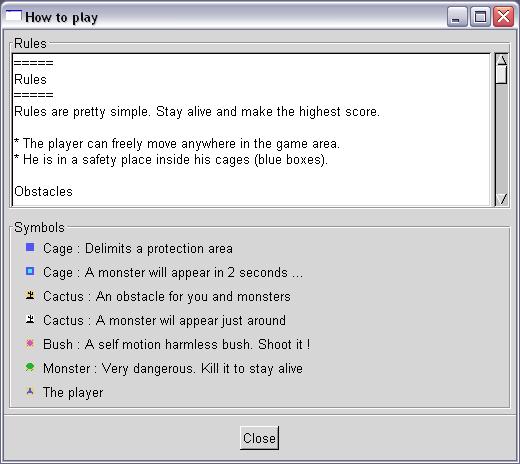Screen dimensions: 520x464
Task: Click the 'Cage : Delimits a protection area' label
Action: tap(138, 249)
